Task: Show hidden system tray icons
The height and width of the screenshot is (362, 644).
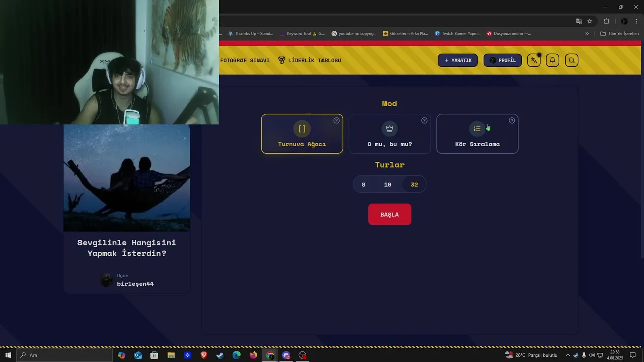Action: coord(568,355)
